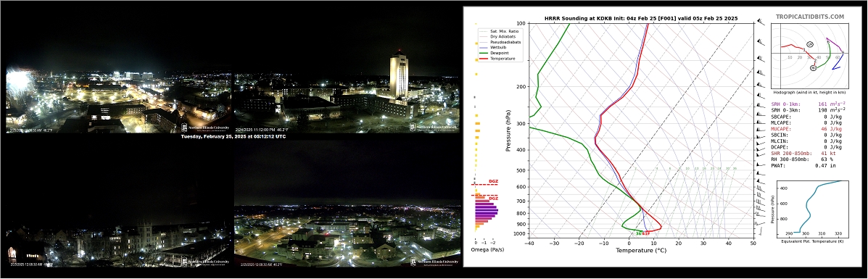The height and width of the screenshot is (279, 868).
Task: Click the red surface temperature label 41F
Action: pos(646,233)
